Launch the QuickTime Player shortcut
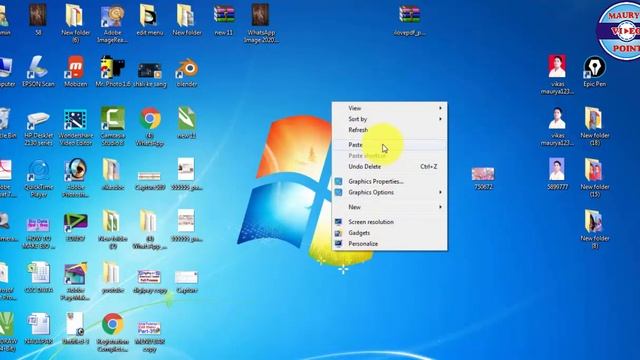 [38, 178]
